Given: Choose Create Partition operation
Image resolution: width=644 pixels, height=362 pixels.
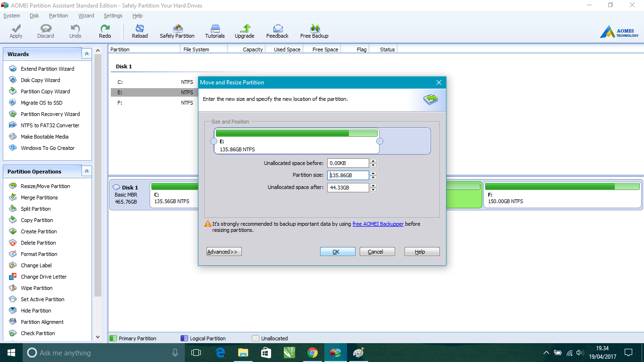Looking at the screenshot, I should pyautogui.click(x=39, y=231).
